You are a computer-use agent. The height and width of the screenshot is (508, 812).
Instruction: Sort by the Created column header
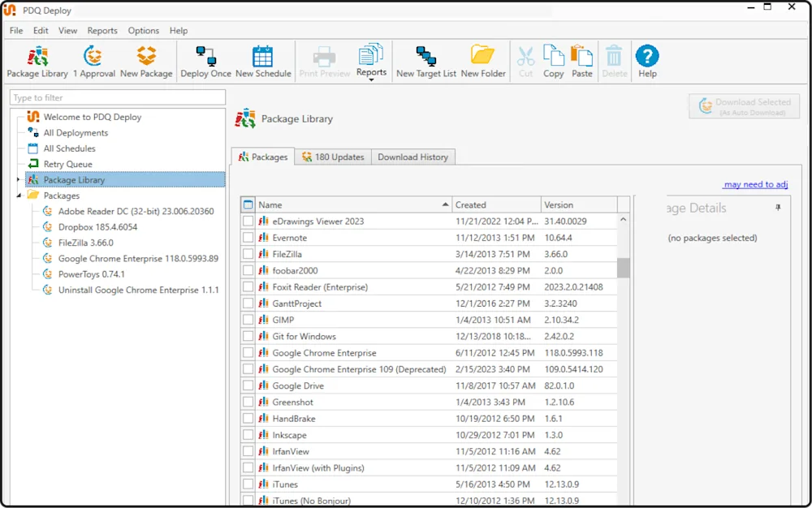[497, 204]
